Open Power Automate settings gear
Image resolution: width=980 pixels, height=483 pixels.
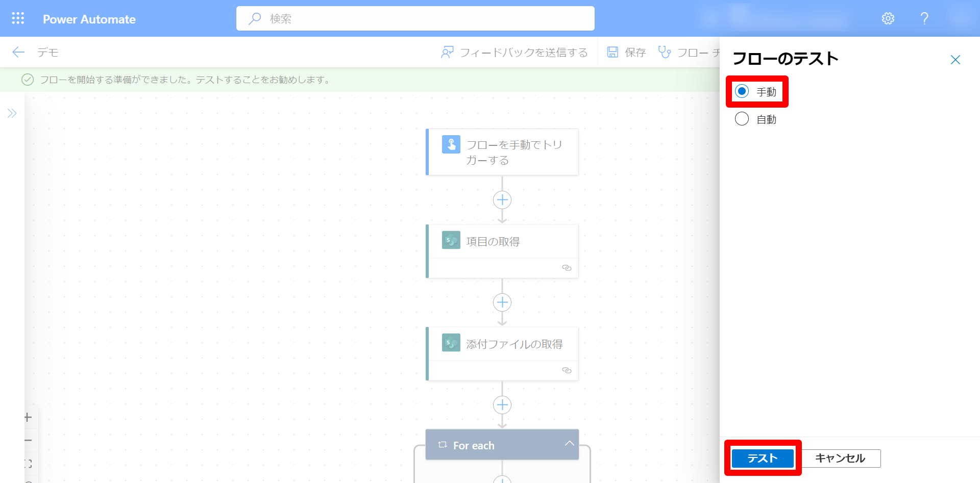[888, 18]
